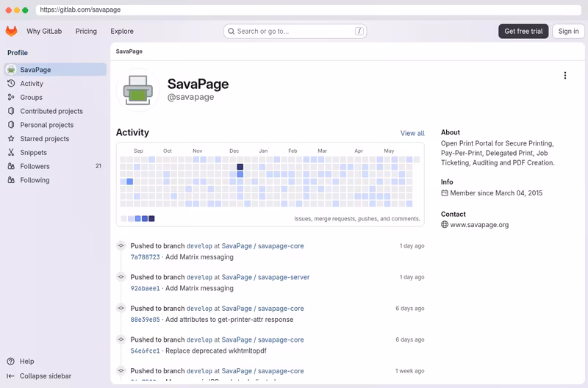This screenshot has width=588, height=388.
Task: Click commit icon for 88e39e05 push event
Action: point(121,308)
